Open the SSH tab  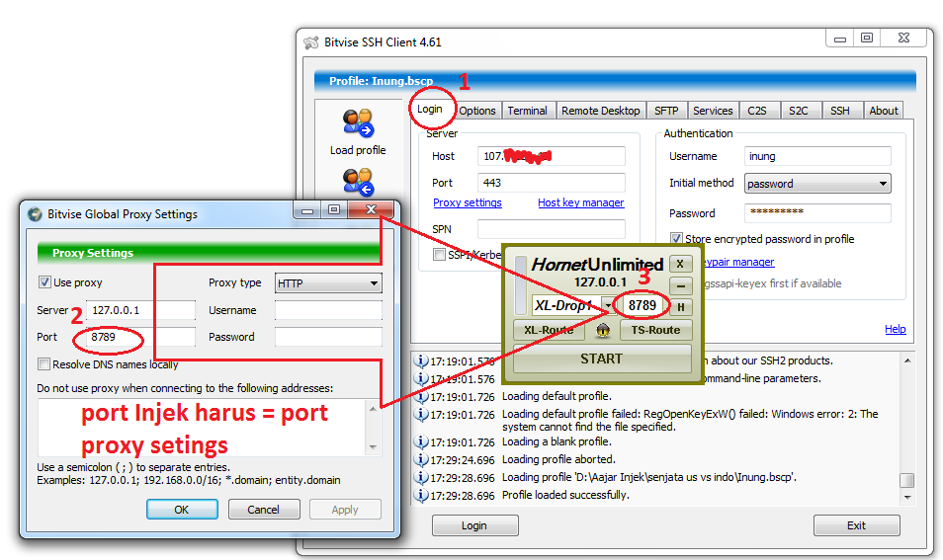pyautogui.click(x=840, y=111)
